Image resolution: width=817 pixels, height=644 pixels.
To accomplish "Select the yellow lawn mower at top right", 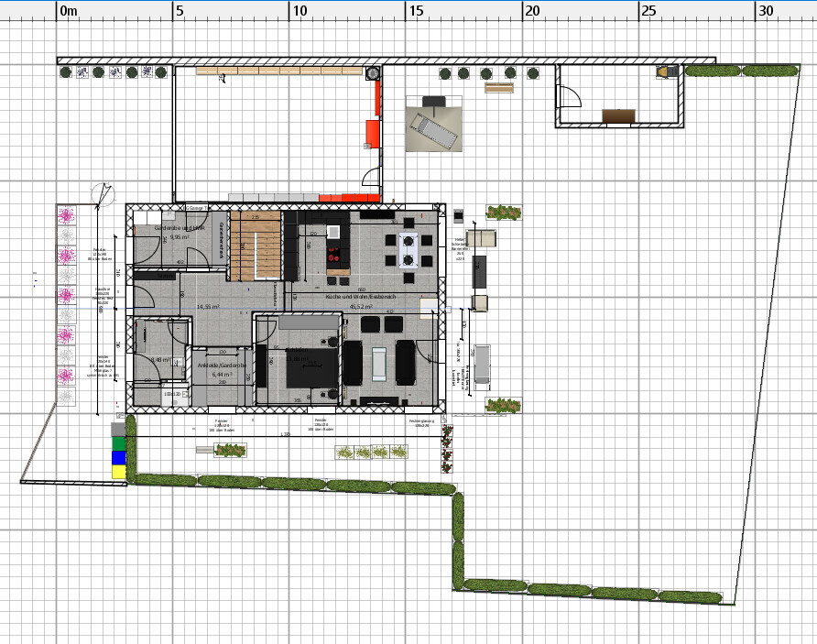I will click(x=666, y=71).
